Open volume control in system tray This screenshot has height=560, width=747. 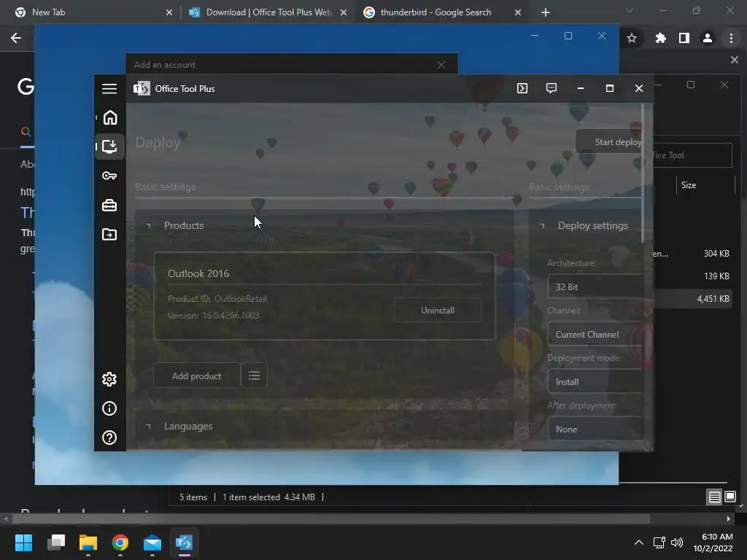pyautogui.click(x=676, y=542)
